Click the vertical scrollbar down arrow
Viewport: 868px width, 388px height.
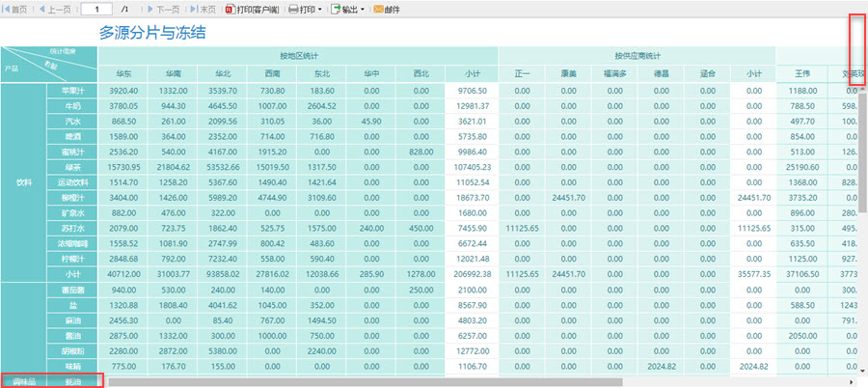(x=862, y=371)
